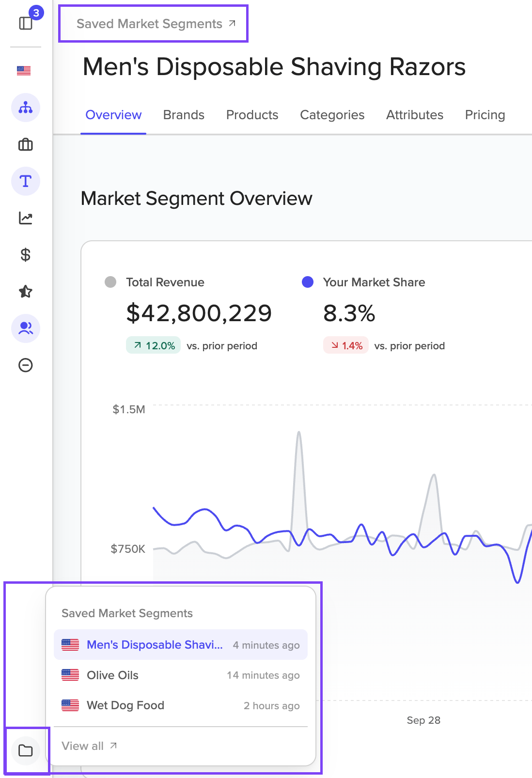This screenshot has height=778, width=532.
Task: Open the half-star ratings icon
Action: pyautogui.click(x=26, y=292)
